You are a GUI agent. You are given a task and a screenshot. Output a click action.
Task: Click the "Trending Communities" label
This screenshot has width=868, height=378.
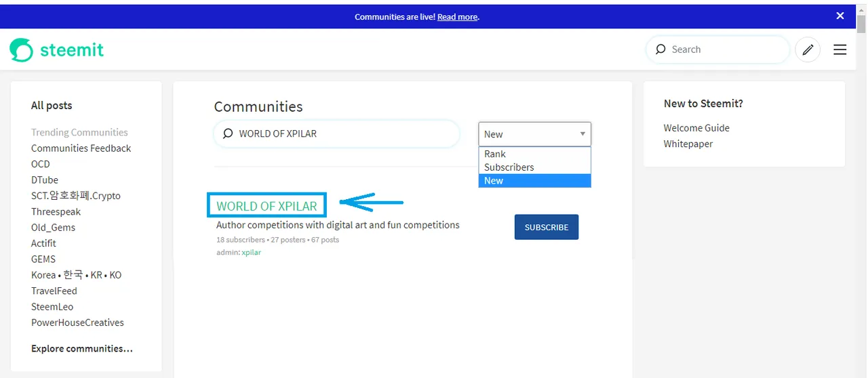[x=79, y=133]
